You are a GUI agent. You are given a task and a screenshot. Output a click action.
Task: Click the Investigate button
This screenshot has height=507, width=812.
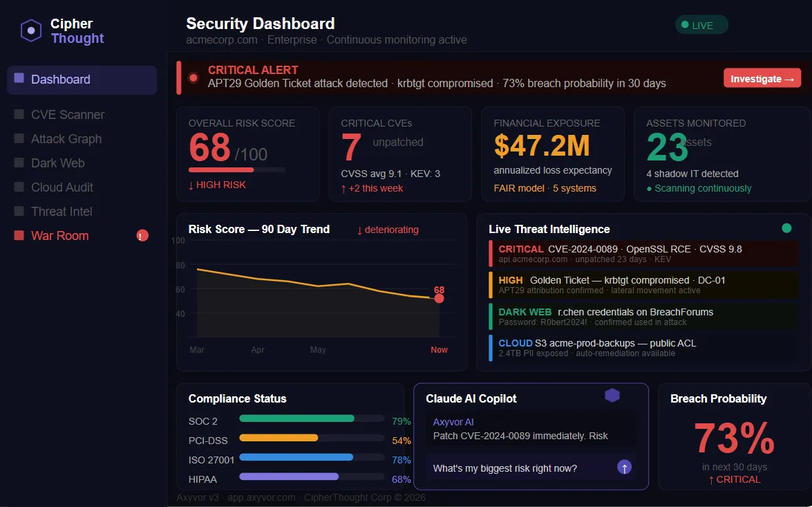[762, 78]
